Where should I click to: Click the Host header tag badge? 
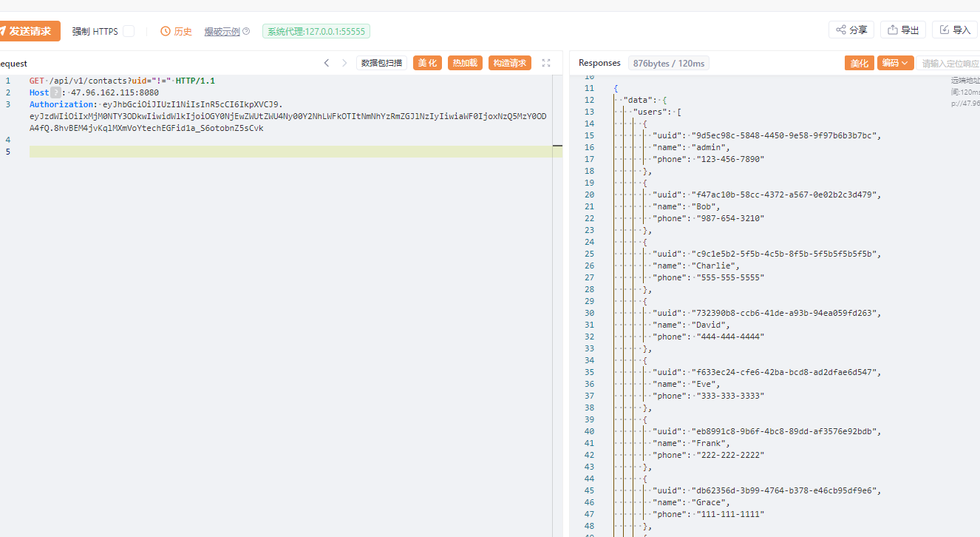click(x=55, y=92)
